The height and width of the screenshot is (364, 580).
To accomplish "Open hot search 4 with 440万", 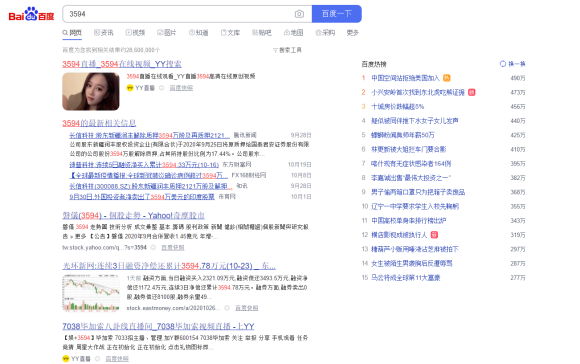I will point(415,121).
